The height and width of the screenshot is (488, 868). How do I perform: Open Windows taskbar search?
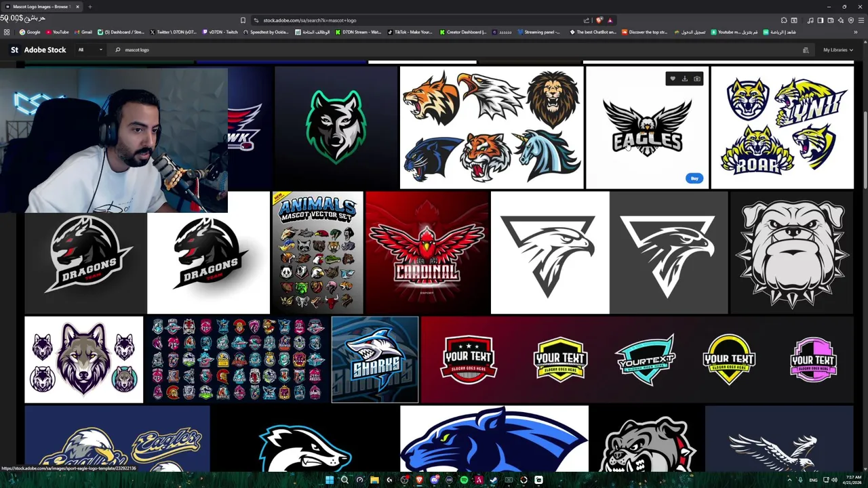[344, 480]
